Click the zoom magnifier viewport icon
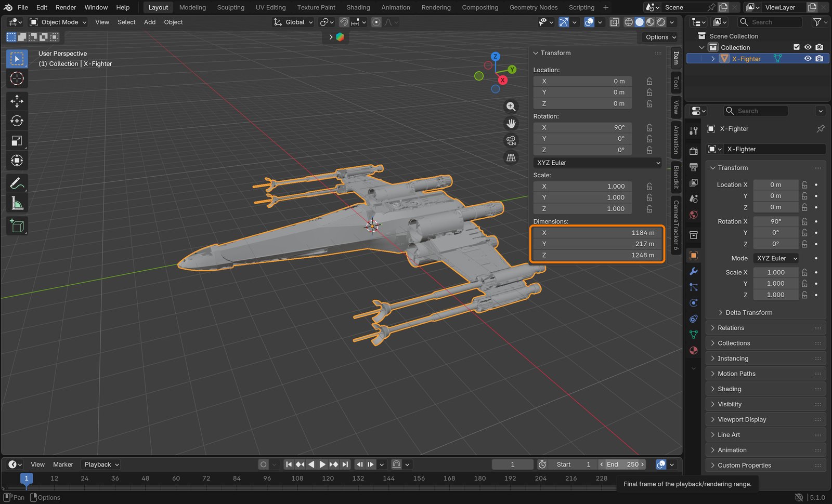The image size is (832, 504). 511,107
